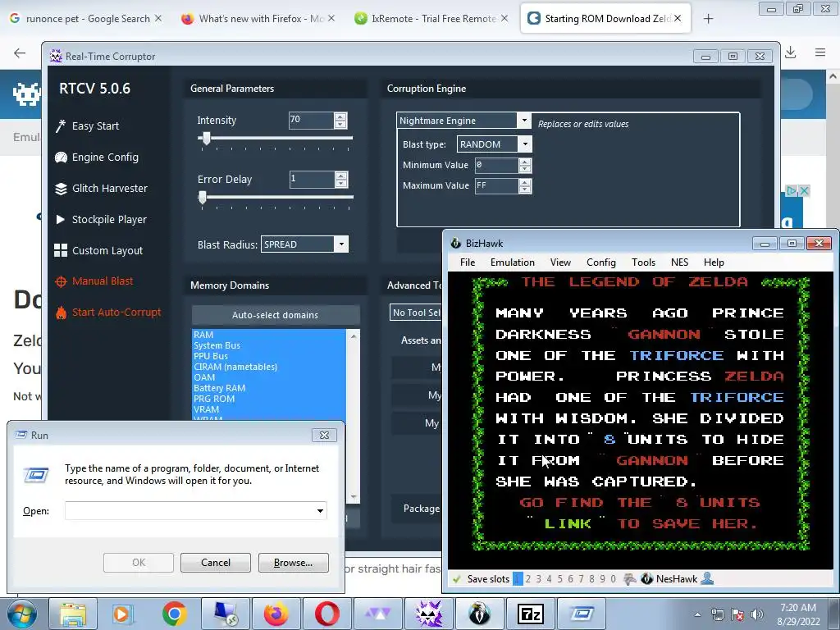The height and width of the screenshot is (630, 840).
Task: Open BizHawk NES menu
Action: click(x=679, y=262)
